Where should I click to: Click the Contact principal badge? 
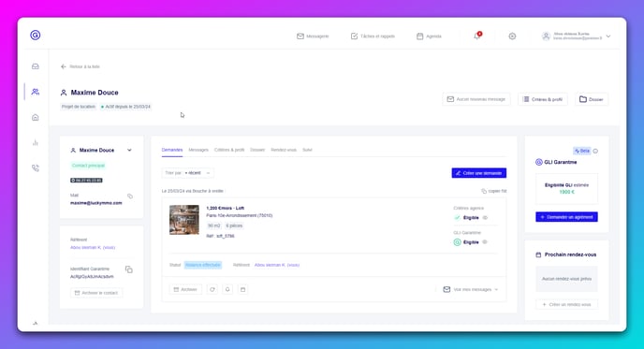(x=88, y=166)
